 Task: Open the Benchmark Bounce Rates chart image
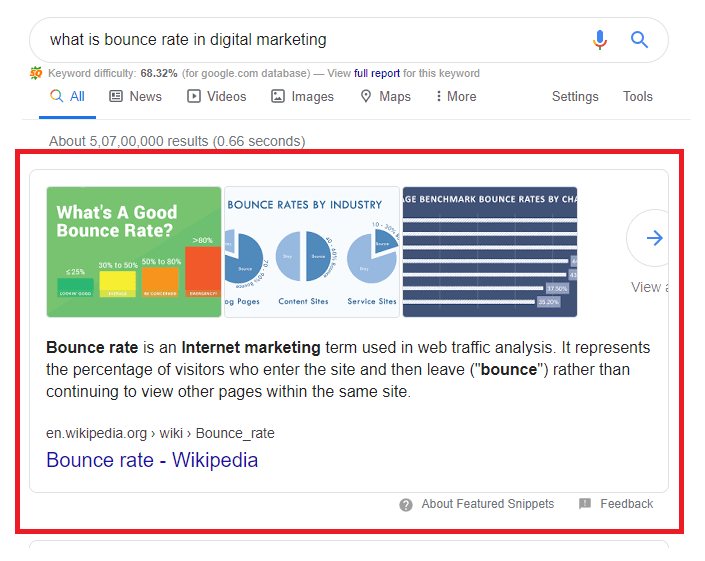490,252
